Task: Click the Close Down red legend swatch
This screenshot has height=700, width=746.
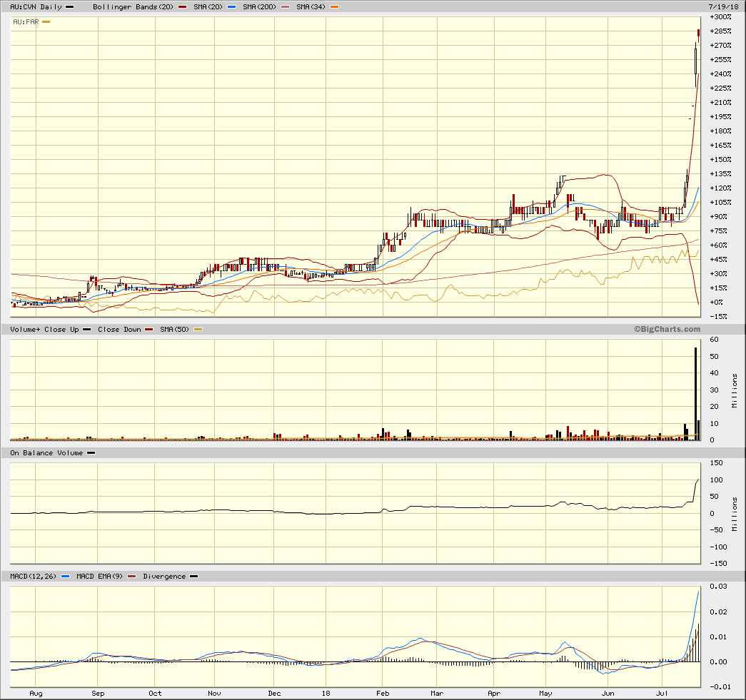Action: tap(149, 330)
